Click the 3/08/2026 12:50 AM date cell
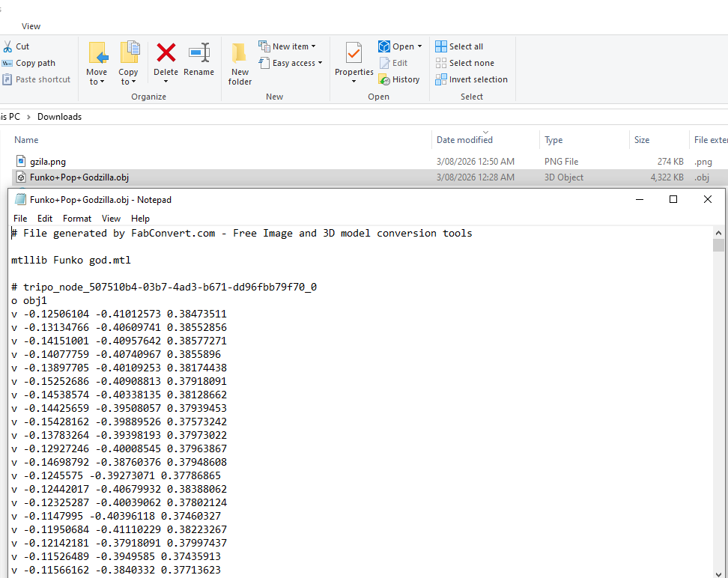Viewport: 728px width, 578px height. tap(476, 162)
